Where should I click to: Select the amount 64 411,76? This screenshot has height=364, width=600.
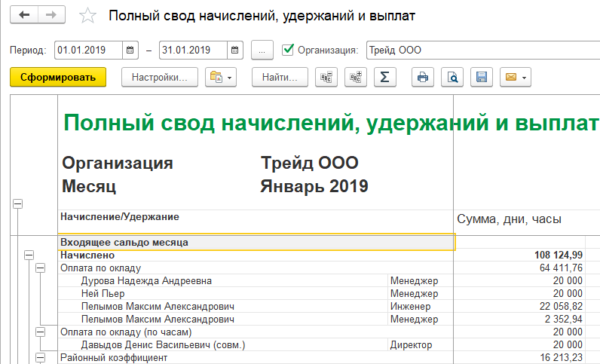561,268
